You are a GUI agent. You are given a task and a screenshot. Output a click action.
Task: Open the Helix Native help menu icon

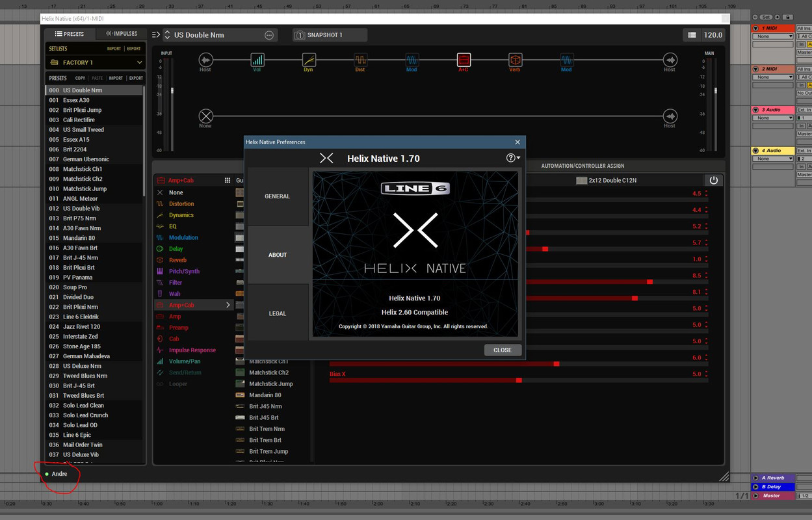512,158
